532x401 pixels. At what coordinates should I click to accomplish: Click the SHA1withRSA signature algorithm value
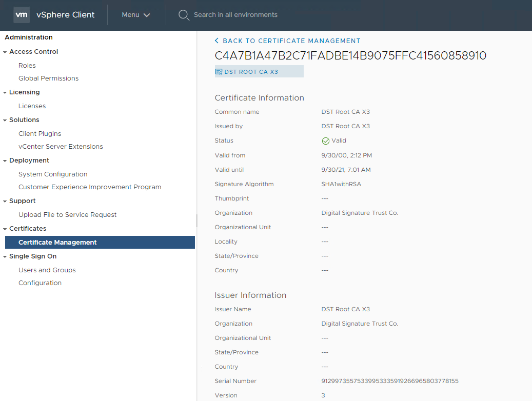click(341, 184)
